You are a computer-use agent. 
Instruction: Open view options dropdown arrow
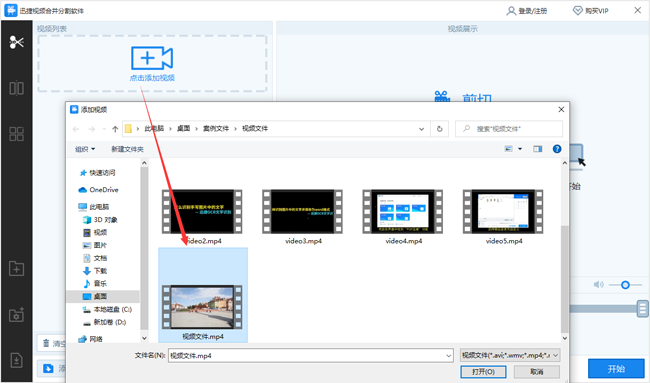tap(520, 149)
